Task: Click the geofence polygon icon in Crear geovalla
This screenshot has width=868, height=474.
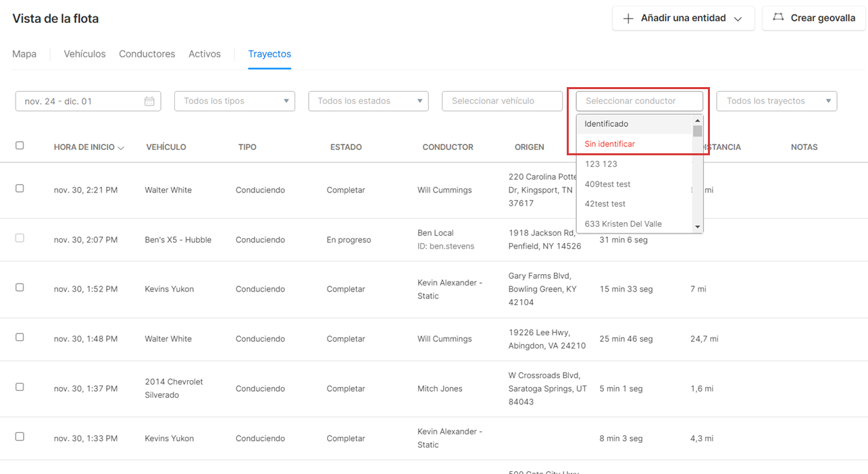Action: (779, 18)
